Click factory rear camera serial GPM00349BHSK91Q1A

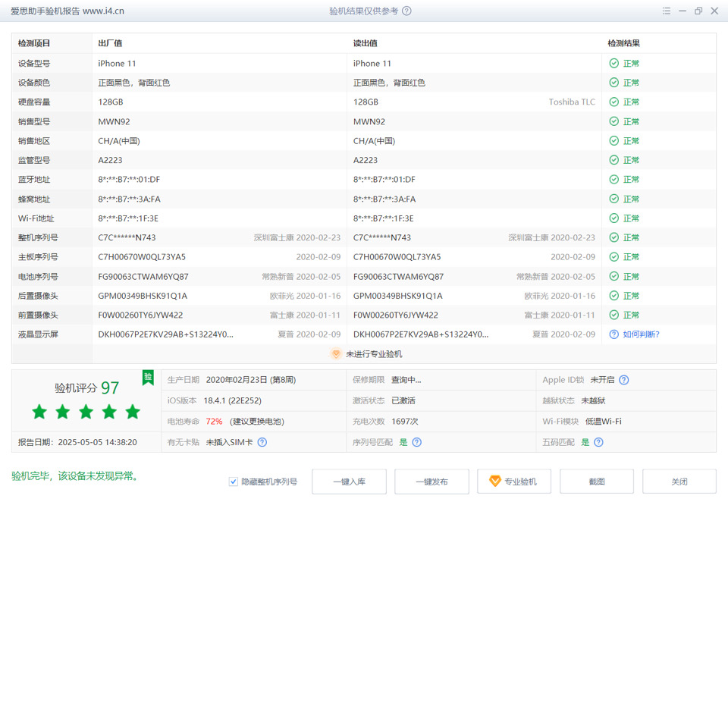click(143, 296)
